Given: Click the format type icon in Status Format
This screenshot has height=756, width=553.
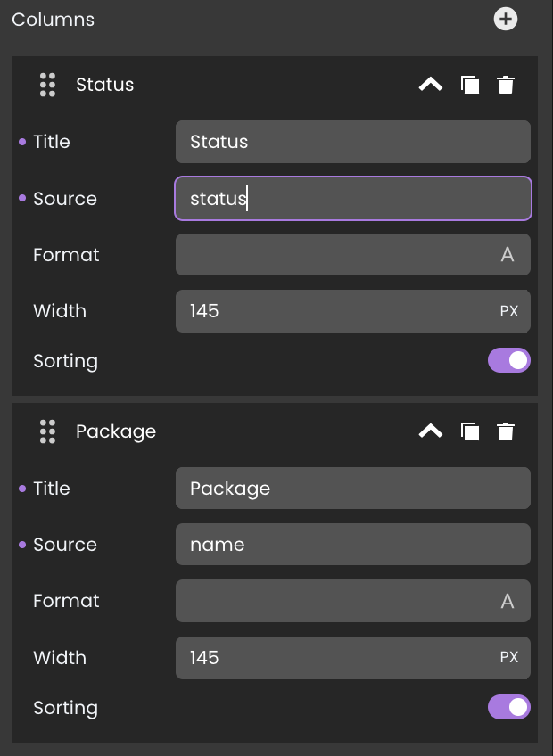Looking at the screenshot, I should pyautogui.click(x=508, y=255).
